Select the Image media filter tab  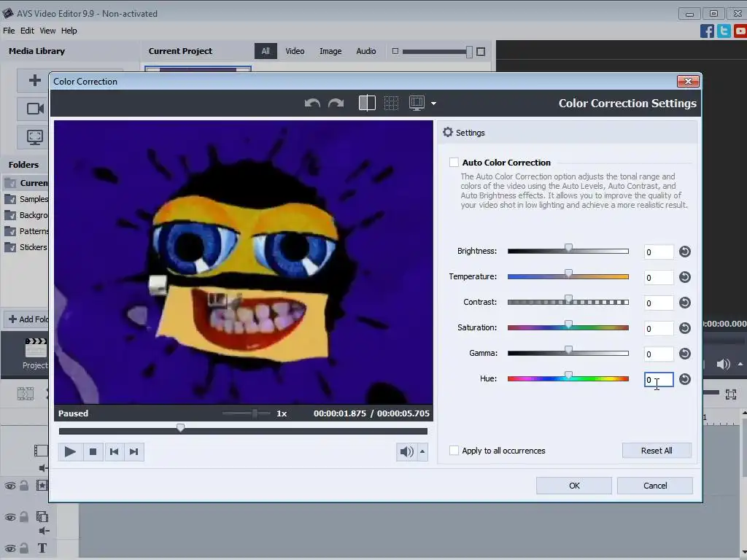tap(330, 51)
